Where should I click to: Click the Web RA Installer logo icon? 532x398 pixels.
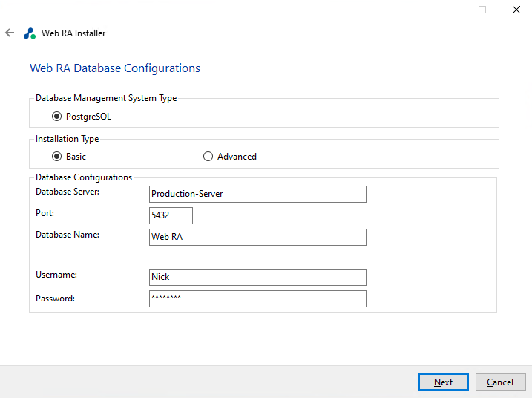30,33
